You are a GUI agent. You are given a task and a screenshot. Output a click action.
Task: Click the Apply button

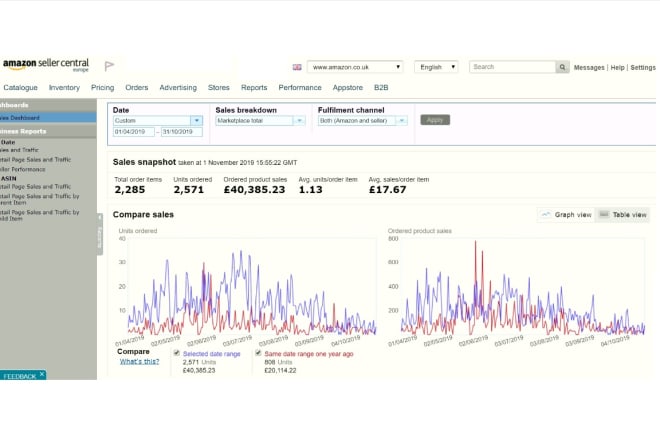(435, 120)
